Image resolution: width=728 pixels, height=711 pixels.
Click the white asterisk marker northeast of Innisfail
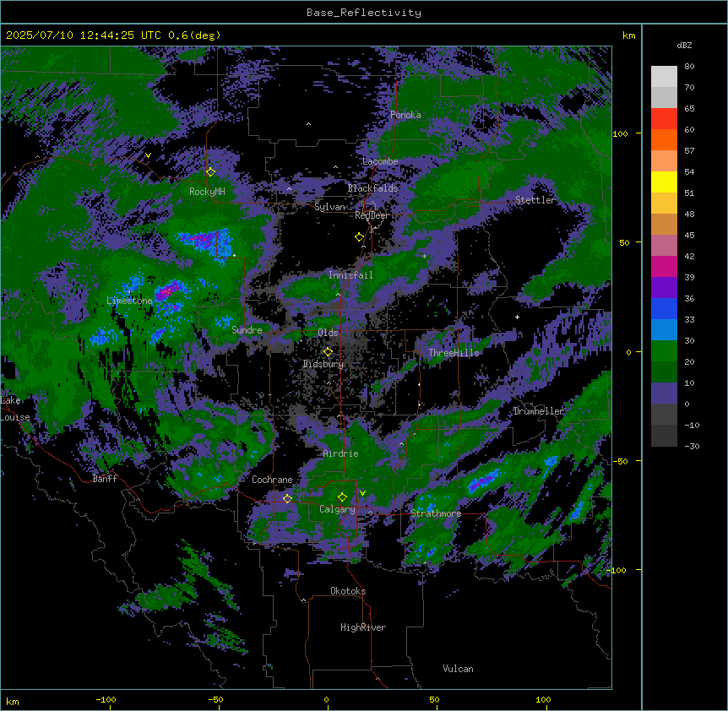(x=424, y=256)
